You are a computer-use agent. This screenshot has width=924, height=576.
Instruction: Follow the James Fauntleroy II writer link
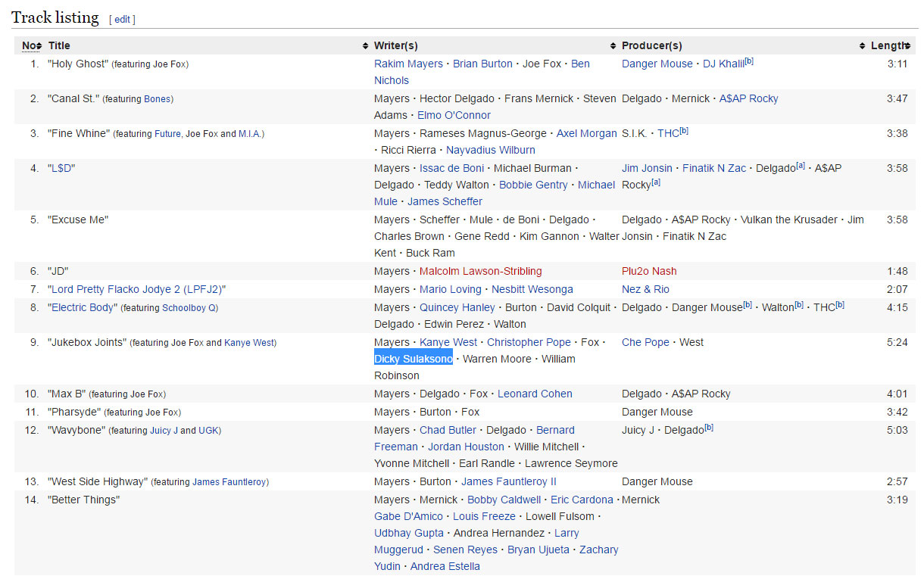(509, 481)
